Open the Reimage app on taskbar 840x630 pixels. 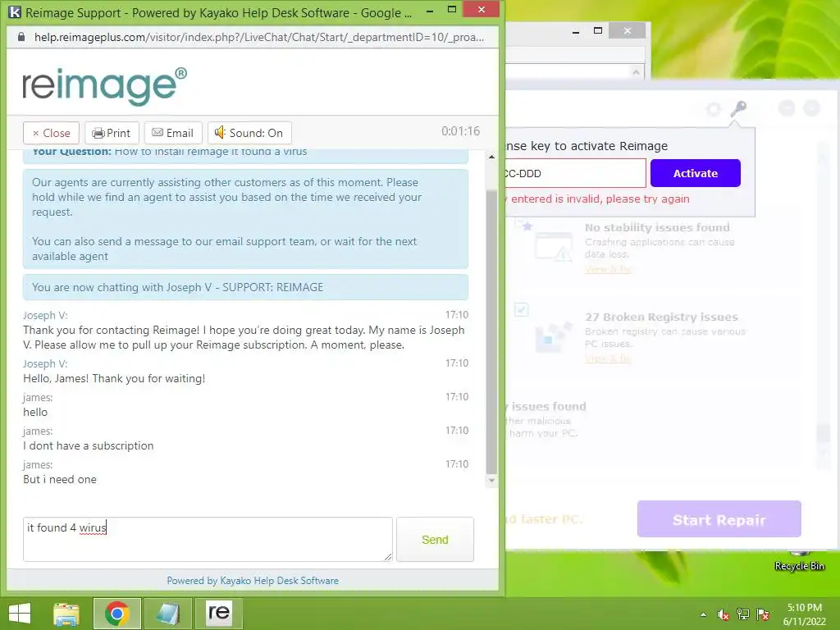(x=218, y=614)
